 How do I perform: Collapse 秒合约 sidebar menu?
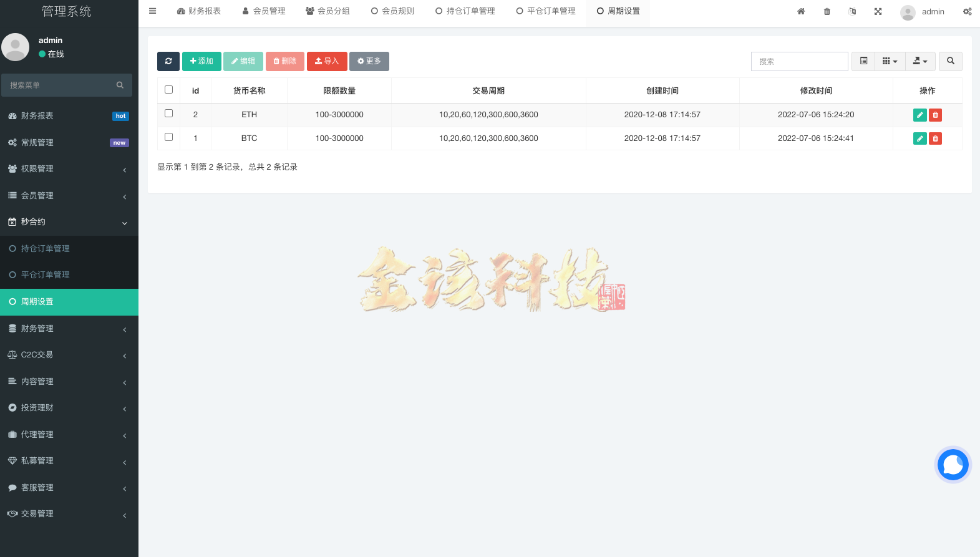(69, 222)
